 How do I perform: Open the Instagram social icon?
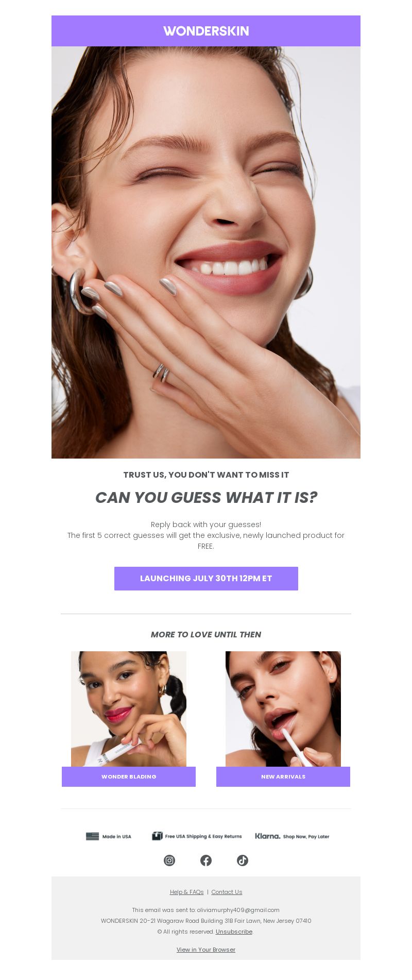click(x=169, y=860)
